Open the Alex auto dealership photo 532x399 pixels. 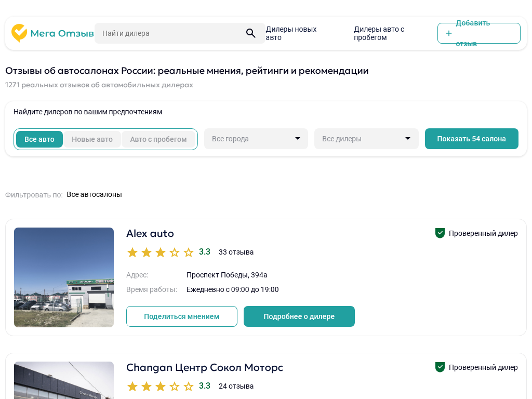pos(64,277)
